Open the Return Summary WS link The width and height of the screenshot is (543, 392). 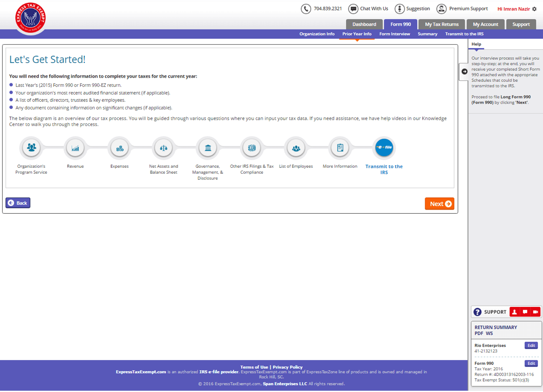point(489,333)
